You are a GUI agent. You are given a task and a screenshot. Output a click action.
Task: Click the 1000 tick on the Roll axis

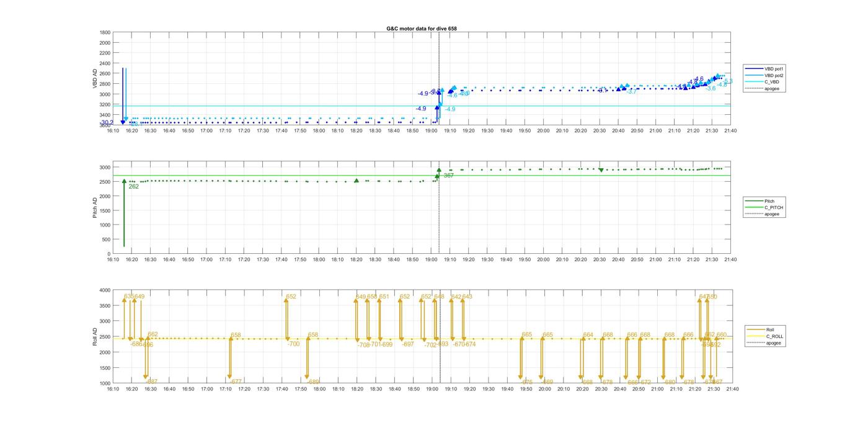click(105, 383)
